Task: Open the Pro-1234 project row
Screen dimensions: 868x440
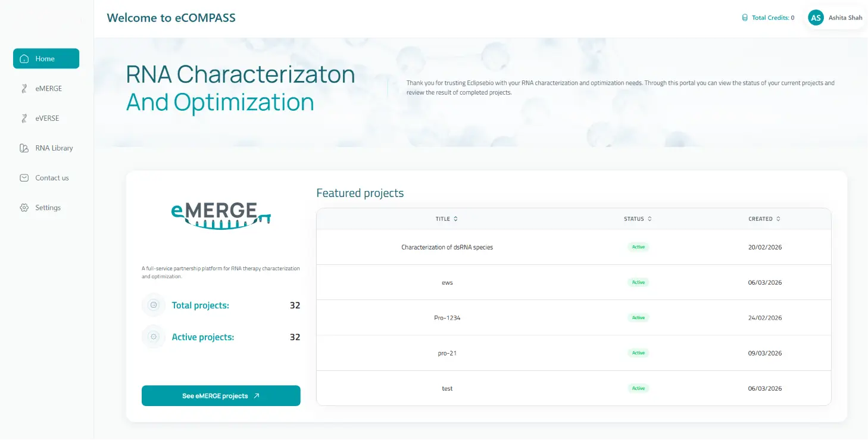Action: pyautogui.click(x=573, y=318)
